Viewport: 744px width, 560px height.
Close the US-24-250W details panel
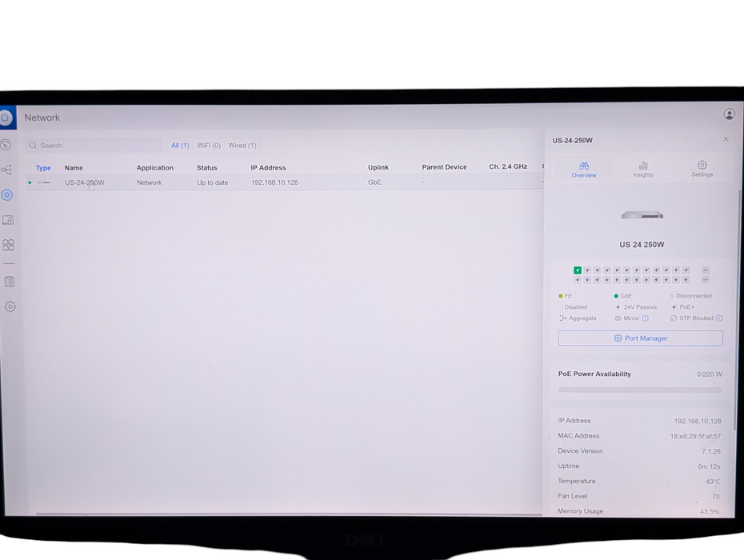pos(726,139)
